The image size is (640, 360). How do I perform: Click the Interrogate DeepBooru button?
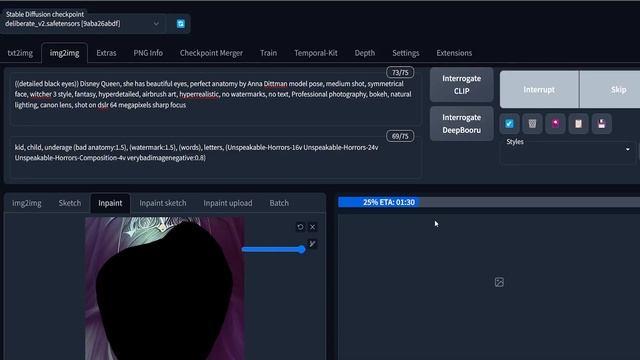pos(461,124)
